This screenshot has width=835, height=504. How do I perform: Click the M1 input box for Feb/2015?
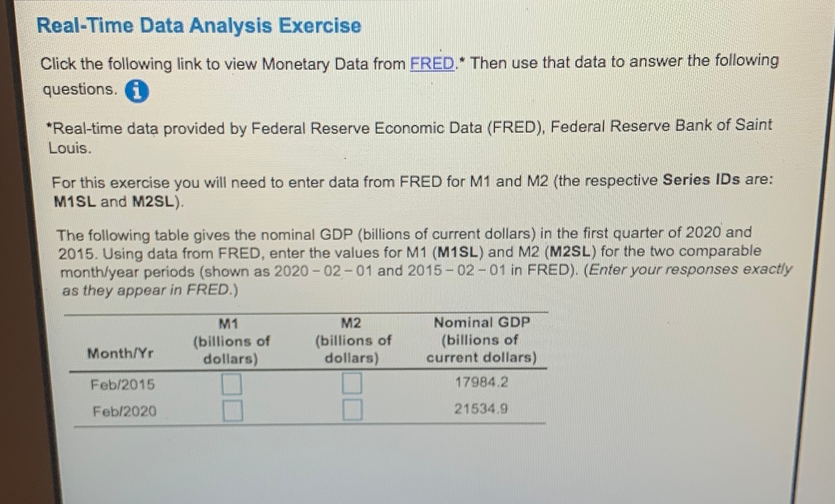point(232,383)
